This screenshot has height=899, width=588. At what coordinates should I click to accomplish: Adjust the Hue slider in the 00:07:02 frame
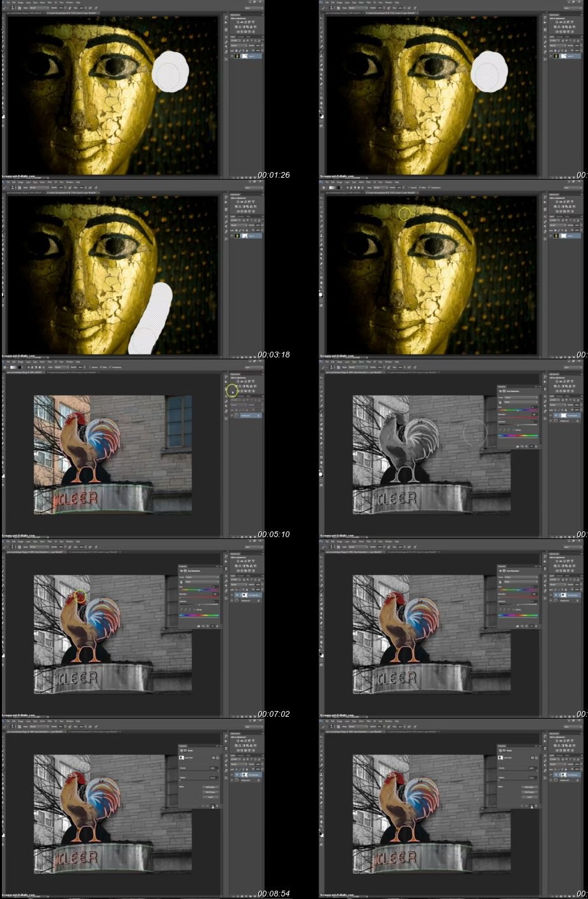(x=199, y=590)
